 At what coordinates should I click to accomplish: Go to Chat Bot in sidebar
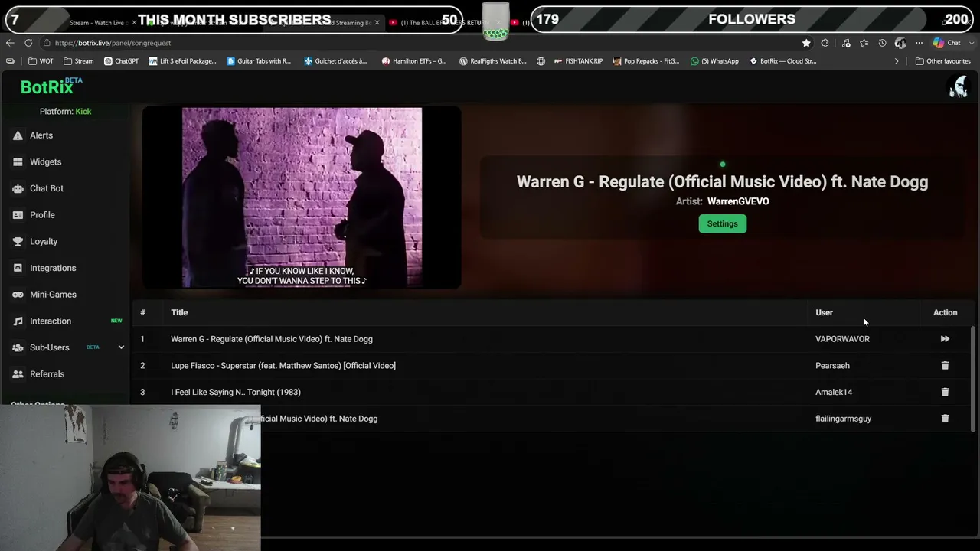pos(47,188)
